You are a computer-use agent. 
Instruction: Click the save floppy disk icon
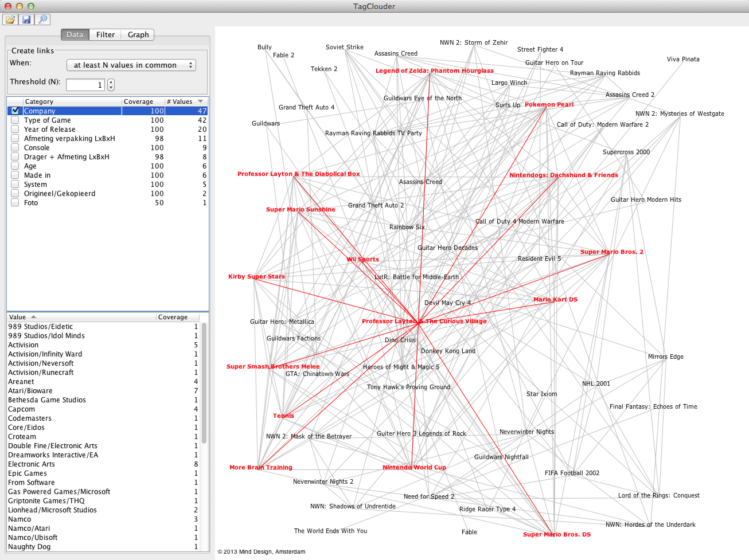(26, 20)
